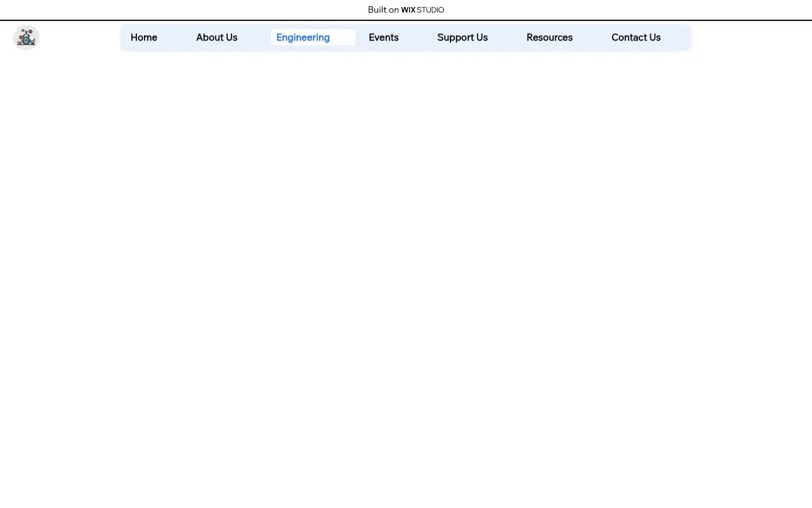Screen dimensions: 812x508
Task: Follow the Built on Wix Studio link
Action: coord(406,10)
